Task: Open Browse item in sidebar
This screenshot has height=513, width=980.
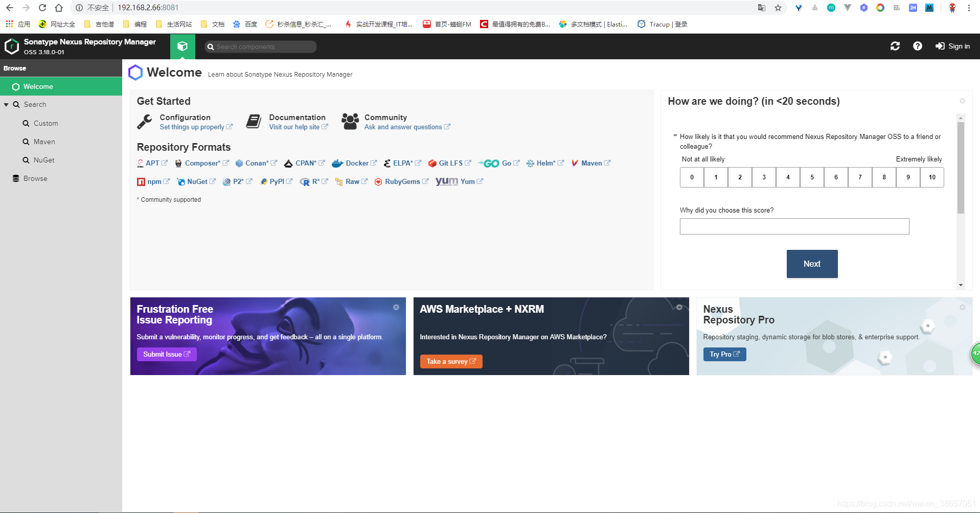Action: coord(35,178)
